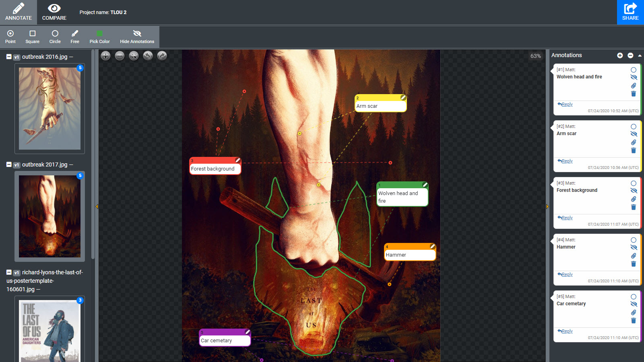
Task: Click the left panel vertical scrollbar
Action: (x=93, y=155)
